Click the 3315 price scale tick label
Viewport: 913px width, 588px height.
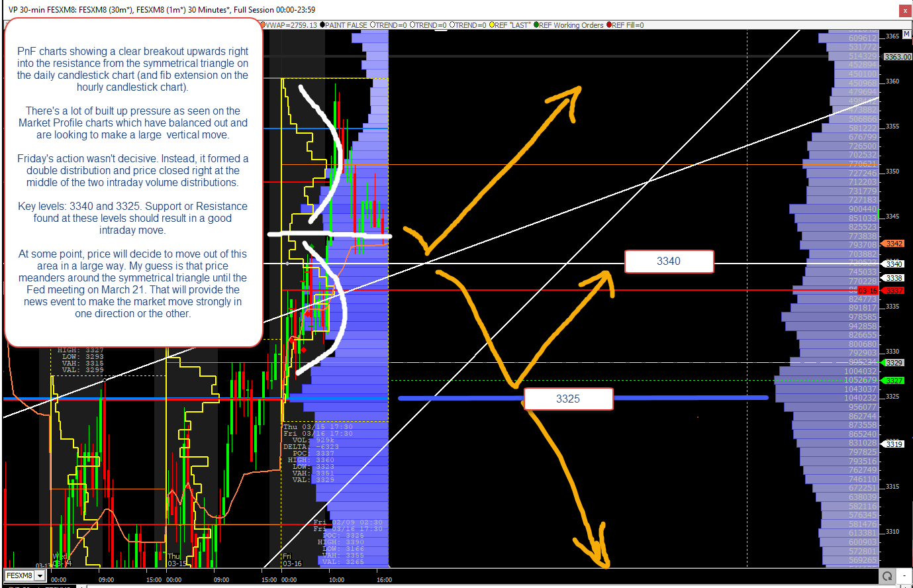[892, 487]
